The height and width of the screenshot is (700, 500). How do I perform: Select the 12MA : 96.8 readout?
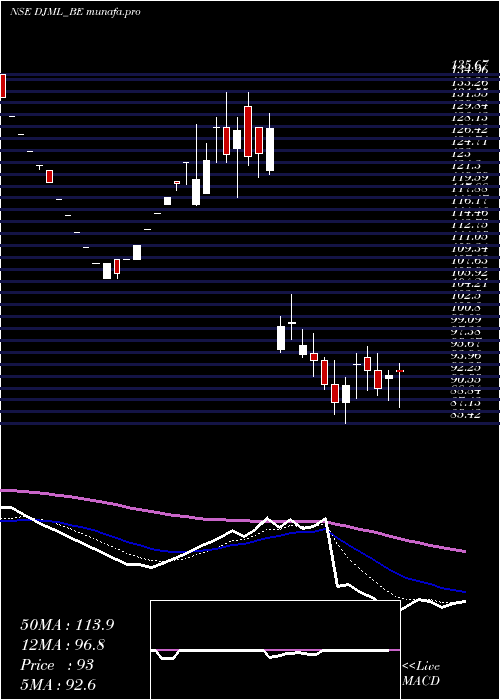(65, 645)
